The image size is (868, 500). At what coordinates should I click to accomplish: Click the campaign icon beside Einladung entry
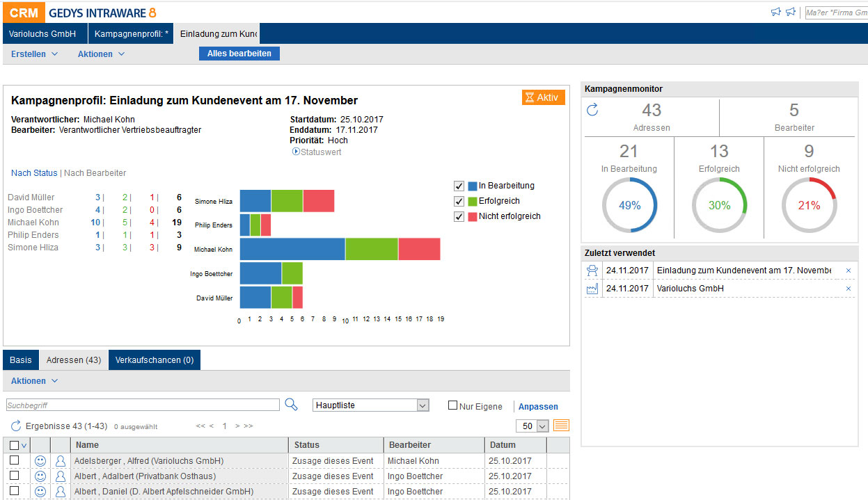(592, 271)
